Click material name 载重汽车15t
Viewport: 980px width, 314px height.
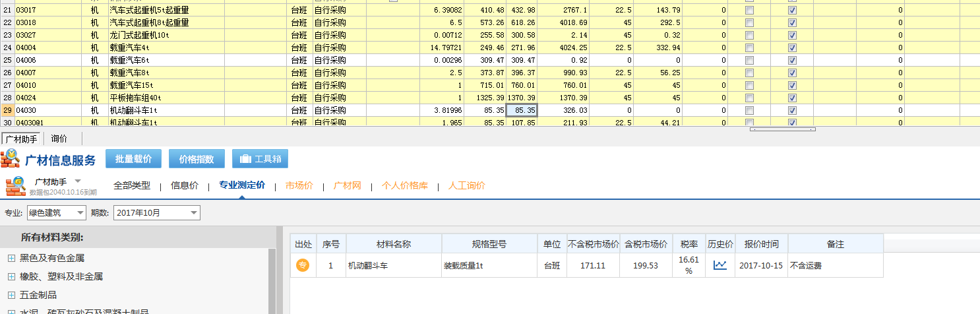click(132, 85)
